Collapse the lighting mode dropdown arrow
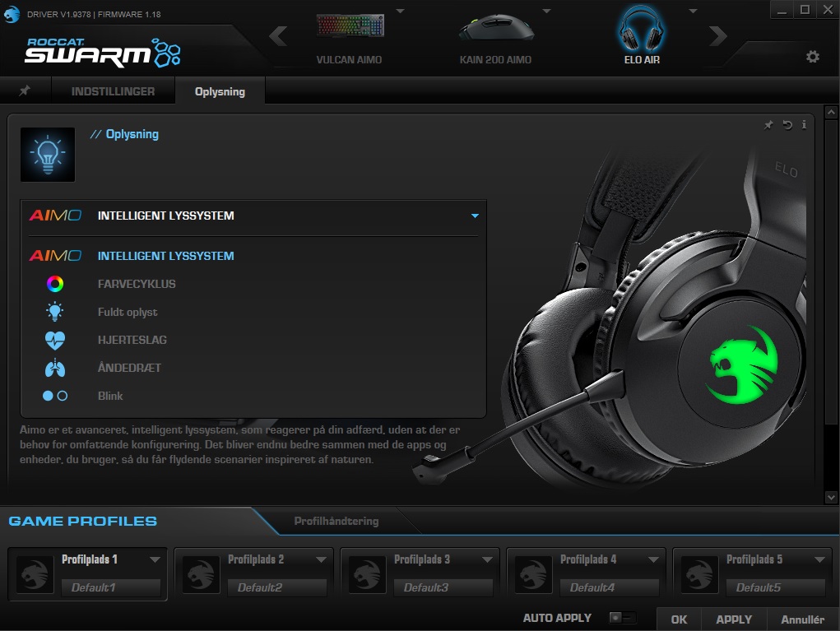The height and width of the screenshot is (631, 840). (475, 216)
